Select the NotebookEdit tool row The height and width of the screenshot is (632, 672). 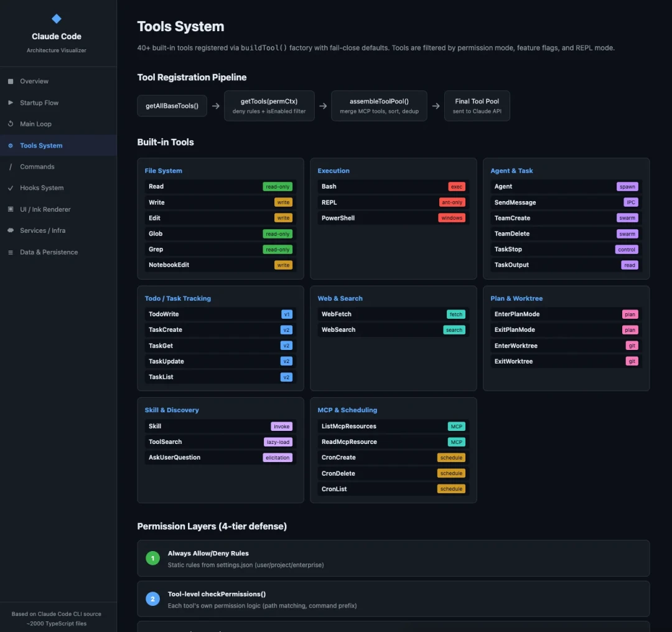tap(220, 265)
